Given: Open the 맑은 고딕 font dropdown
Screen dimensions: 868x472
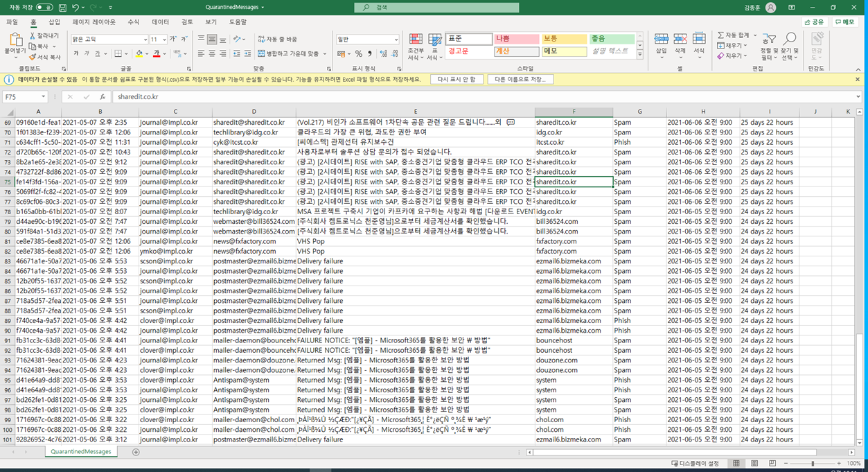Looking at the screenshot, I should click(145, 40).
